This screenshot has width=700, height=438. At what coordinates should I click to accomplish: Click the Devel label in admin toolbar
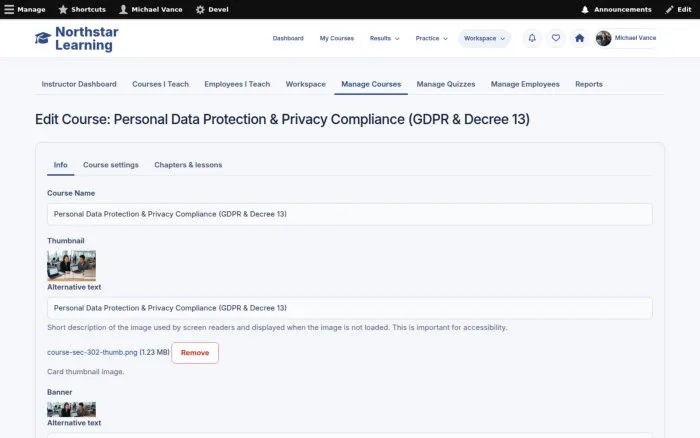coord(218,9)
